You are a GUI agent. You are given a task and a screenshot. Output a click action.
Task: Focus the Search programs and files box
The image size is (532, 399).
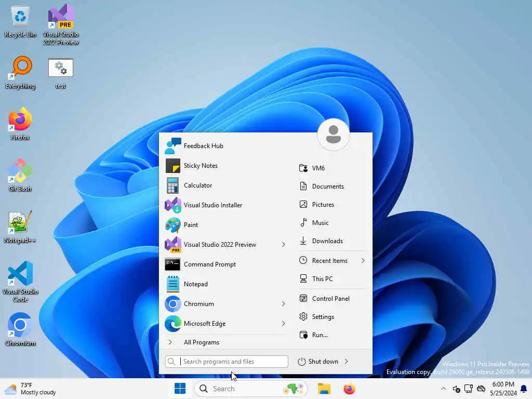point(227,362)
